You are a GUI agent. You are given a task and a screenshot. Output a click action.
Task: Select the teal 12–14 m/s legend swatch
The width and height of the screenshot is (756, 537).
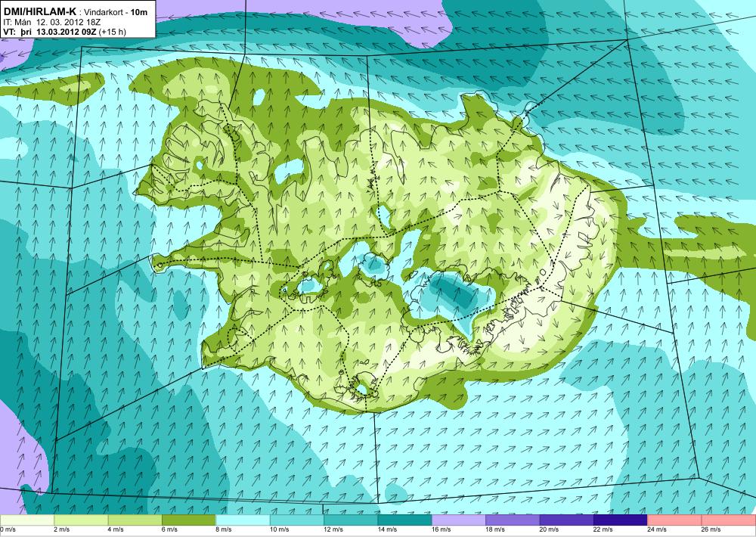point(351,520)
